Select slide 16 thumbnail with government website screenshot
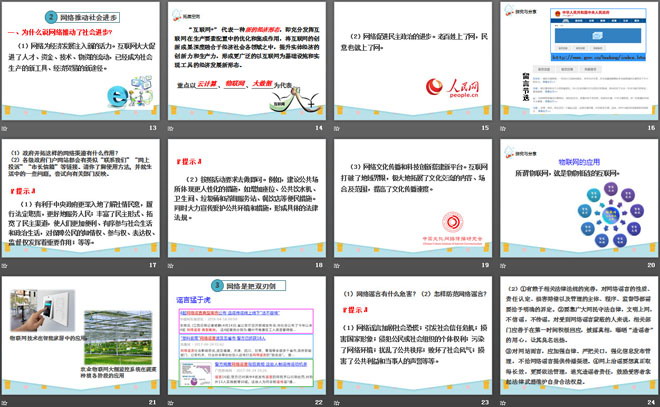The width and height of the screenshot is (660, 407). 579,61
